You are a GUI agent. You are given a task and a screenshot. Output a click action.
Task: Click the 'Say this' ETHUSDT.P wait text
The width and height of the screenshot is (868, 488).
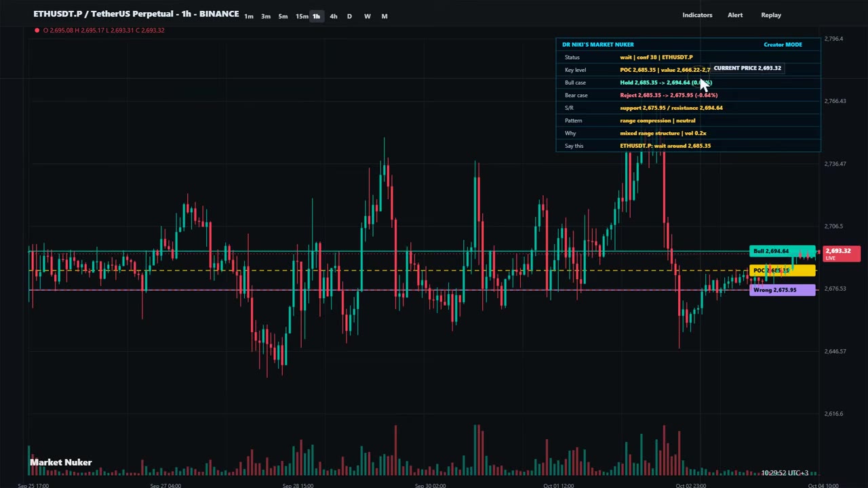click(x=665, y=146)
